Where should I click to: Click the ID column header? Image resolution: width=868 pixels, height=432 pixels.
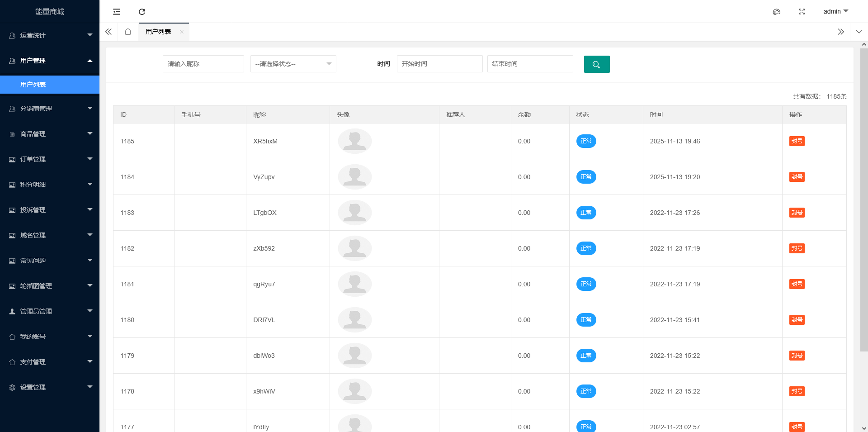[144, 114]
